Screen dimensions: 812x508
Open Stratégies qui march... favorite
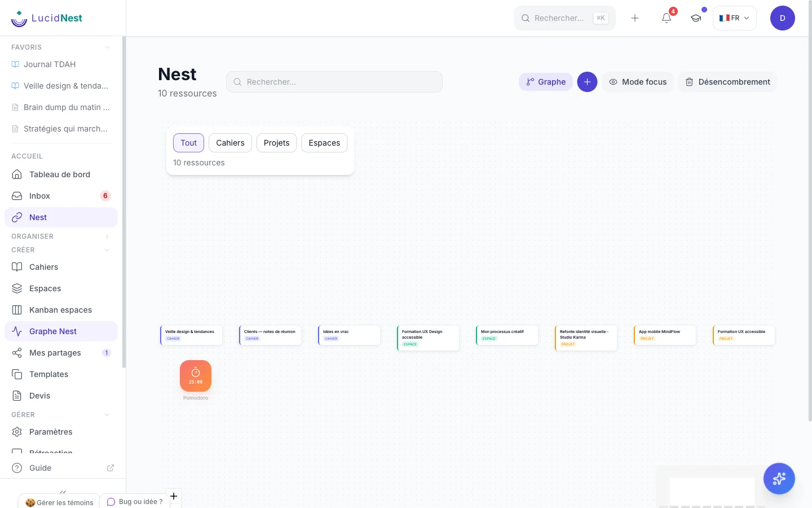61,129
